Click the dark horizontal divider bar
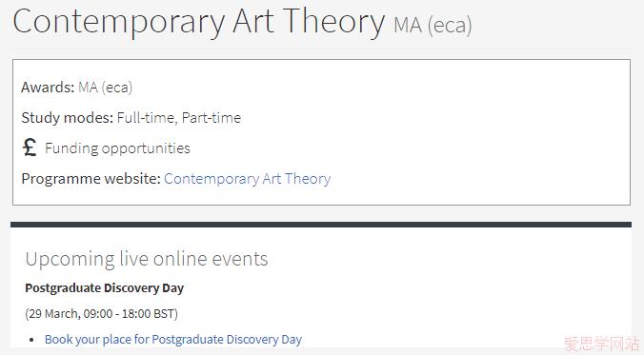 tap(321, 225)
